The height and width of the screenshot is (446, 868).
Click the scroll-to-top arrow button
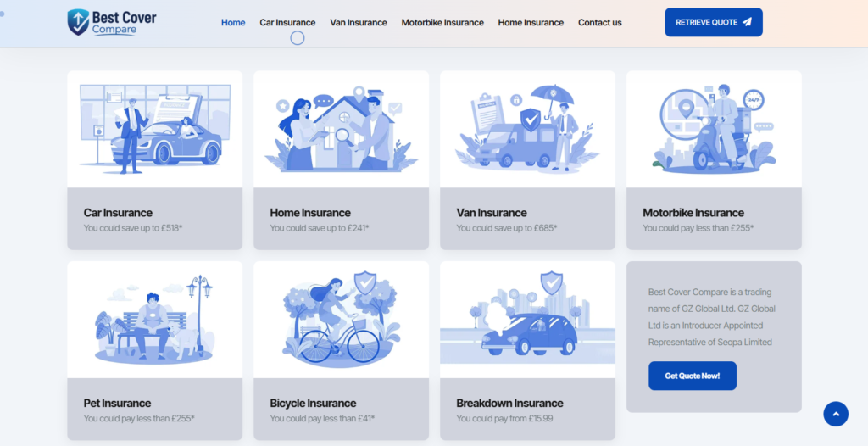click(835, 414)
